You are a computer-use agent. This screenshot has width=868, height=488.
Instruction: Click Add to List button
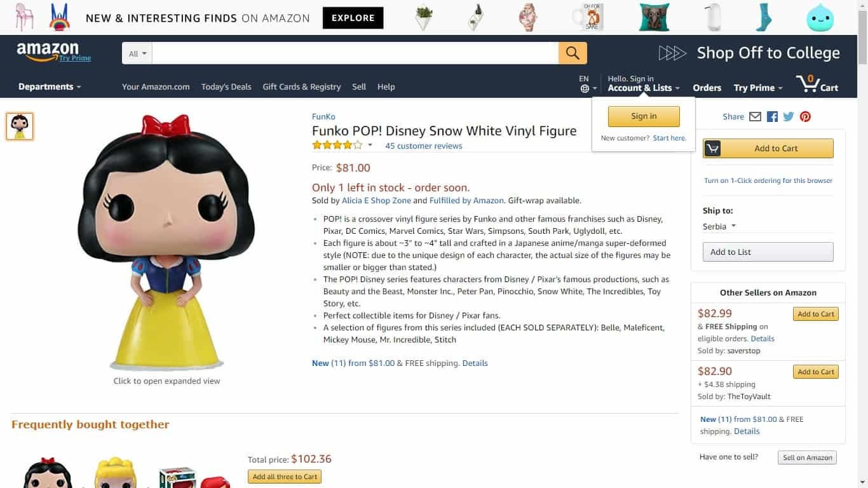point(768,252)
